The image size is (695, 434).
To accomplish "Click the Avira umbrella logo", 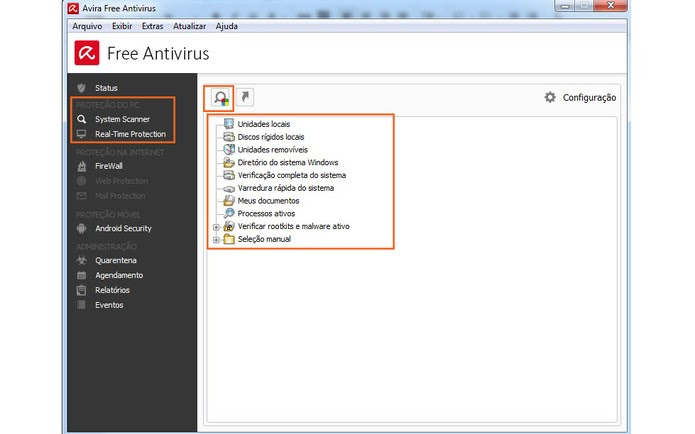I will point(87,53).
